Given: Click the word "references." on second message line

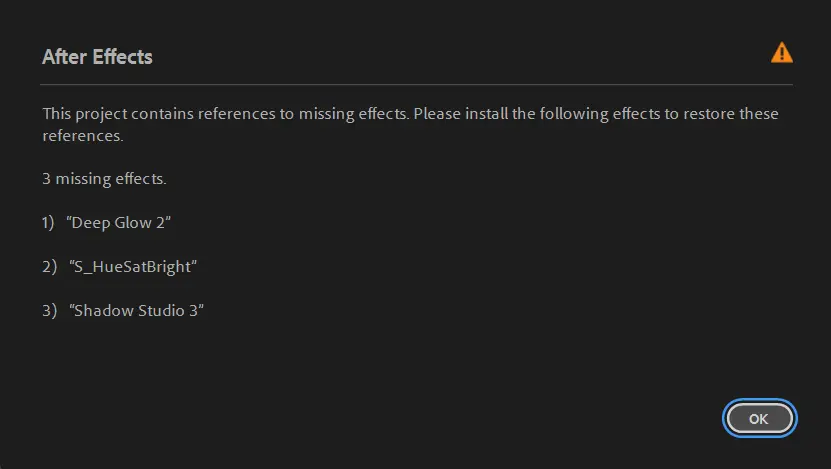Looking at the screenshot, I should click(83, 136).
